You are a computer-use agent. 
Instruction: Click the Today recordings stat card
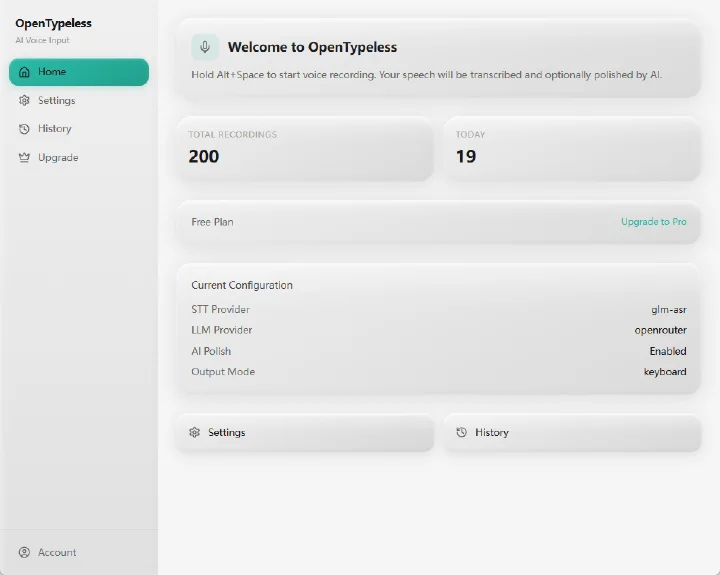click(572, 148)
